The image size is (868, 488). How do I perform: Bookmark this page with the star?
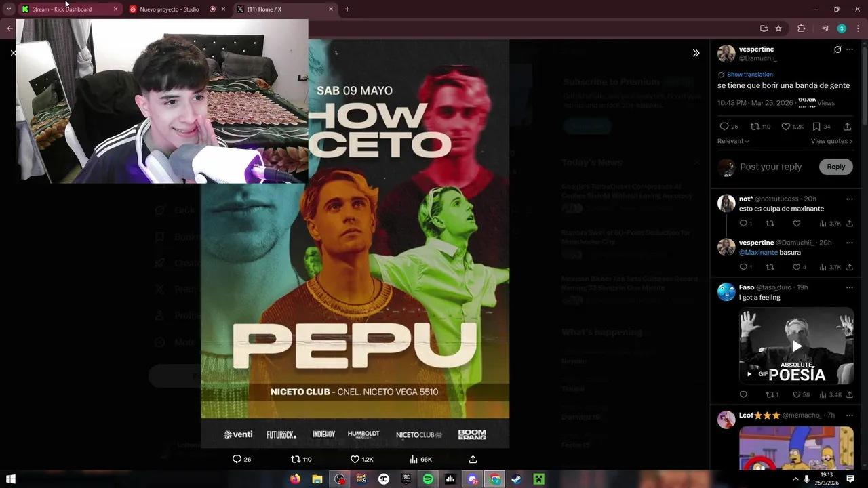pyautogui.click(x=778, y=28)
